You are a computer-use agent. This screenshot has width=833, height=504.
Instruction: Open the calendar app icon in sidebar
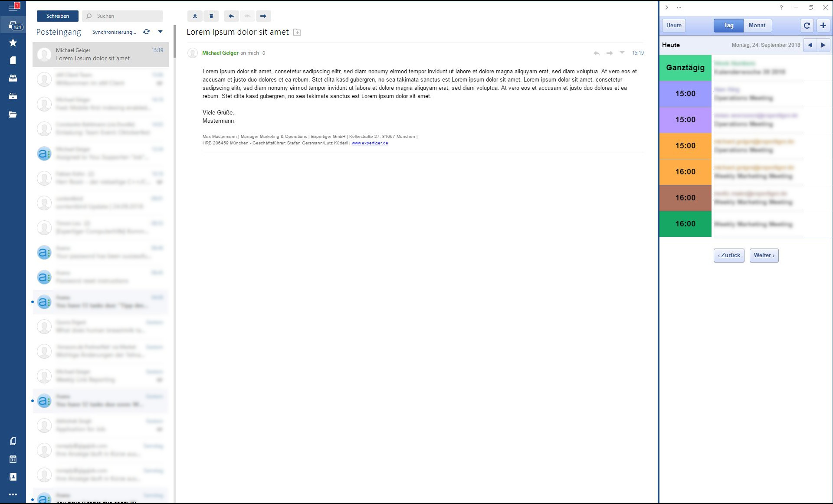(x=13, y=459)
